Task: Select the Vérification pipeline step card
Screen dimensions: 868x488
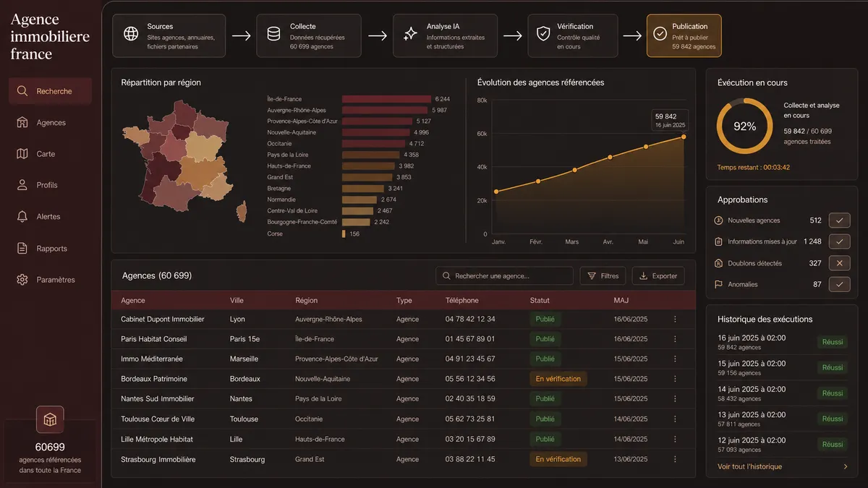Action: coord(573,35)
